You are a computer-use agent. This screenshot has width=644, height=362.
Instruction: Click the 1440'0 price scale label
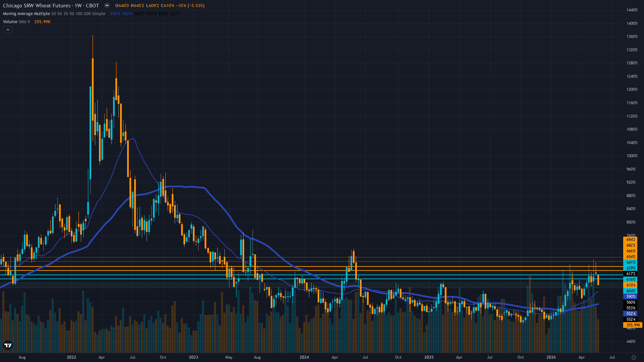coord(632,10)
